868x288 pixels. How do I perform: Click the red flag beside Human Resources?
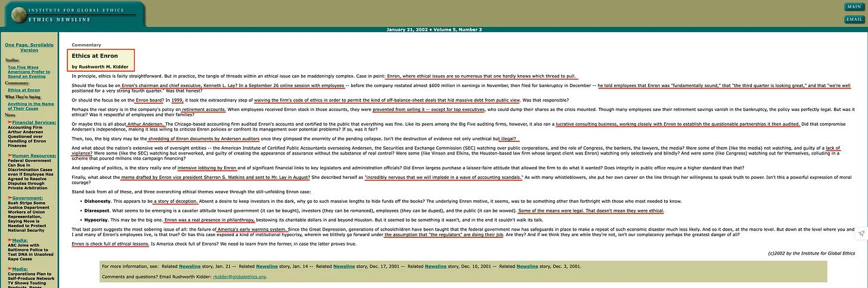coord(10,156)
